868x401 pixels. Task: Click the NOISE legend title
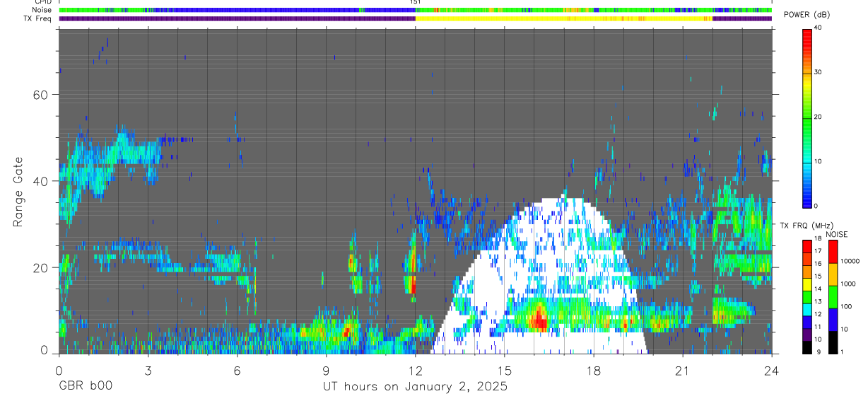pos(837,234)
